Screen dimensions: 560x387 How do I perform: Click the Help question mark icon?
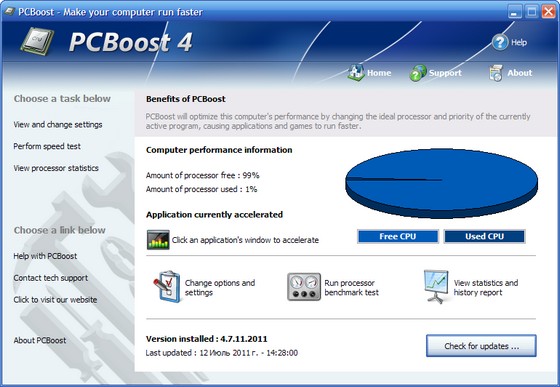point(500,42)
